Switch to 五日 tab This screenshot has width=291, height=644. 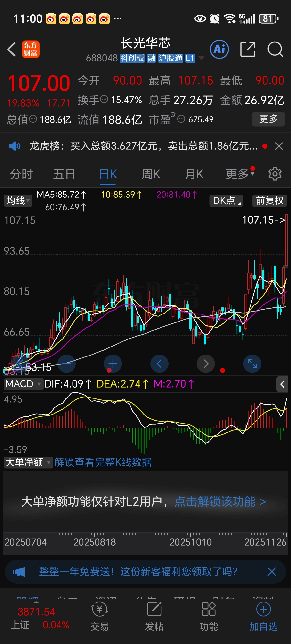pyautogui.click(x=65, y=174)
